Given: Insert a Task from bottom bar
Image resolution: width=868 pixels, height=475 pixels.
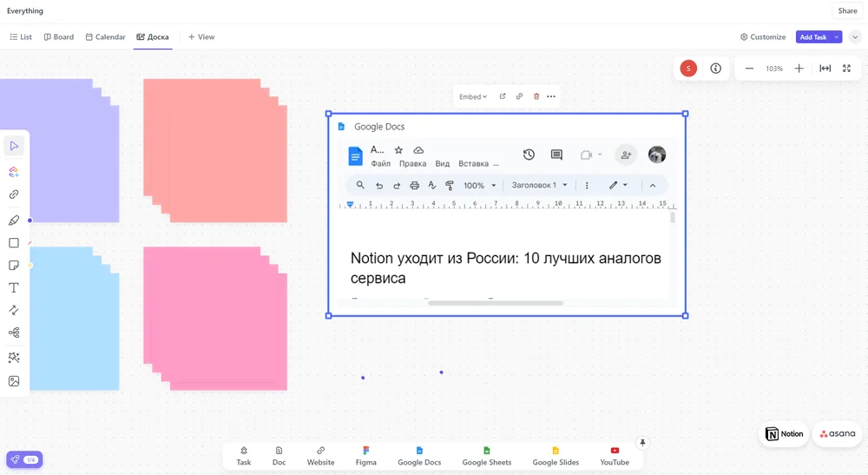Looking at the screenshot, I should pos(244,456).
